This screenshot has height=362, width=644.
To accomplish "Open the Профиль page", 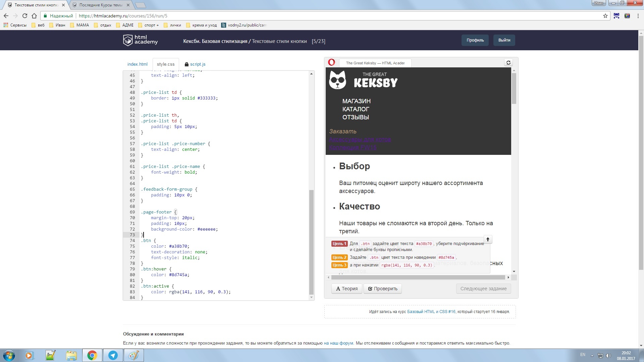I will click(475, 40).
